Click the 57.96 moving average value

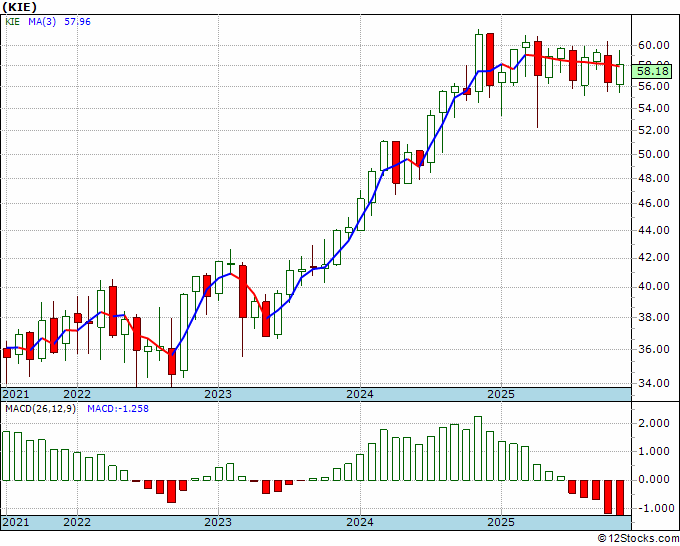tap(77, 21)
